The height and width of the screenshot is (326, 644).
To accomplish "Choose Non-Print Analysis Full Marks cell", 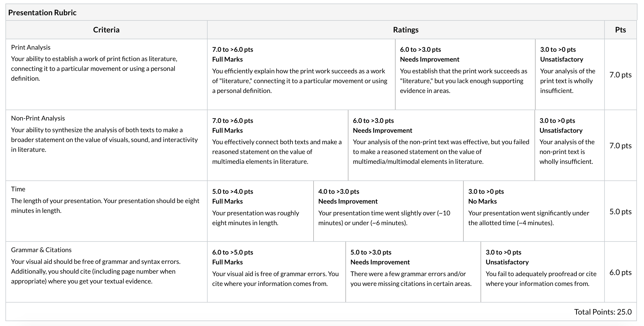I will point(278,145).
